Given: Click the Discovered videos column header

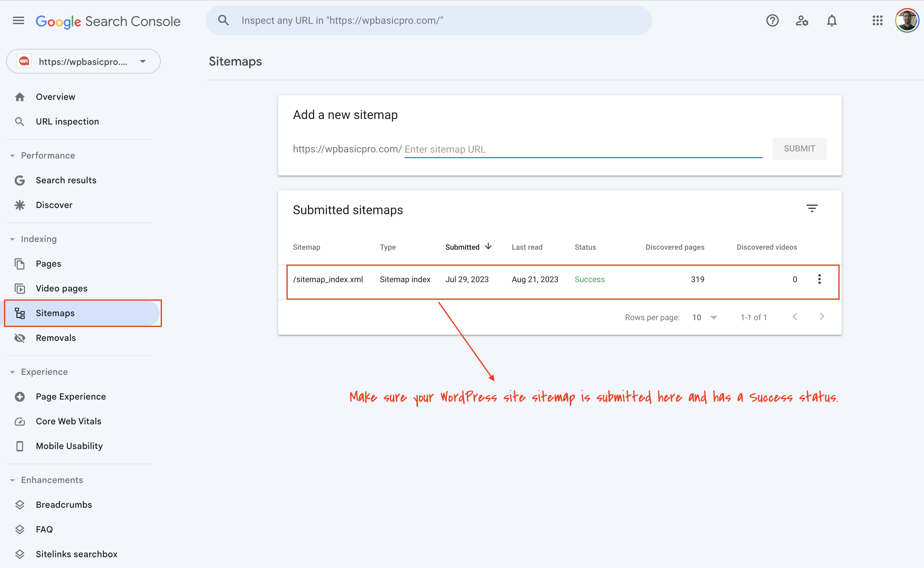Looking at the screenshot, I should click(767, 247).
